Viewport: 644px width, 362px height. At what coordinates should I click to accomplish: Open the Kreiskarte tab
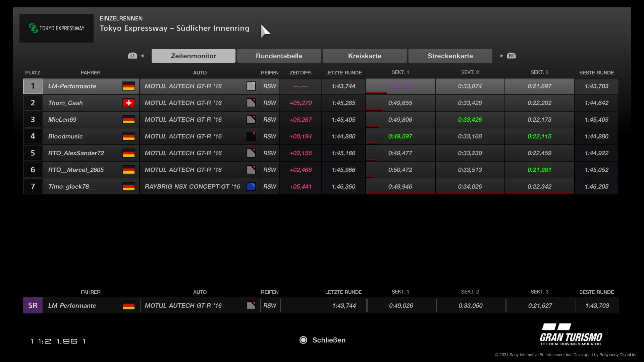(x=365, y=56)
